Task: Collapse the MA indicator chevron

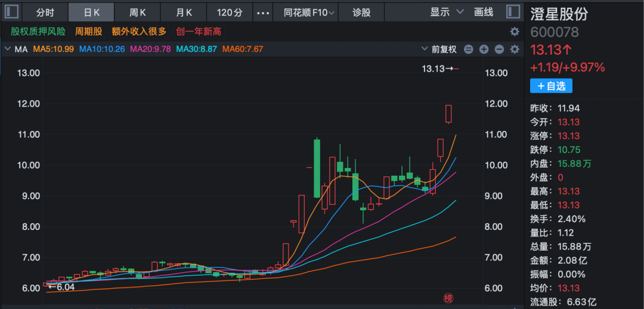Action: tap(8, 49)
